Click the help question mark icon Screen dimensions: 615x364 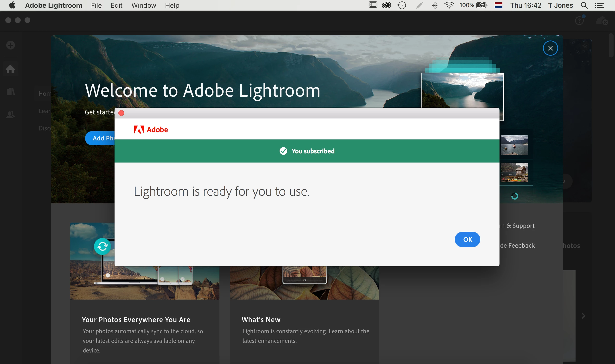point(580,21)
